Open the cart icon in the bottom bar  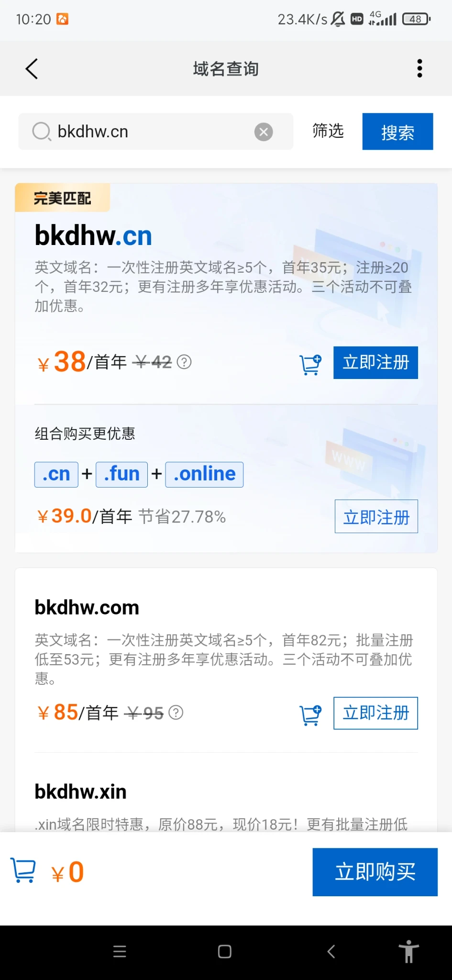[x=23, y=871]
